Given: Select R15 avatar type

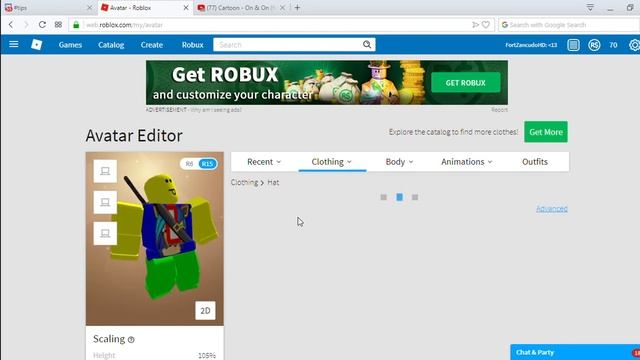Looking at the screenshot, I should (207, 164).
